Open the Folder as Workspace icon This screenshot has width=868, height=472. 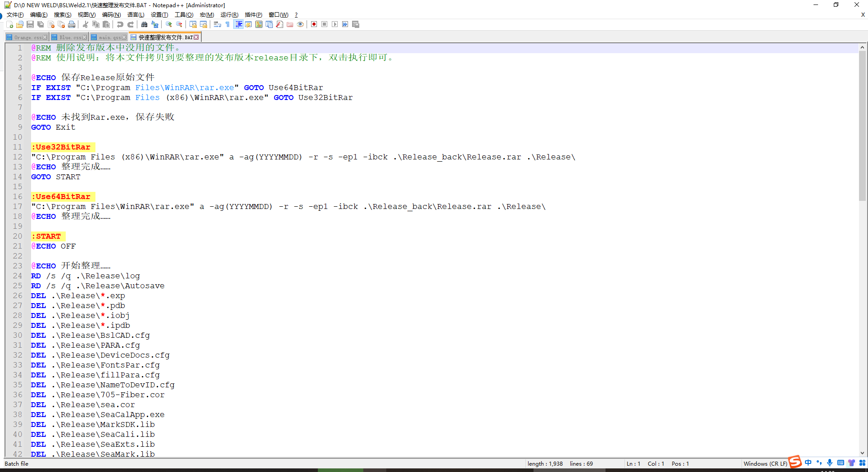coord(289,24)
